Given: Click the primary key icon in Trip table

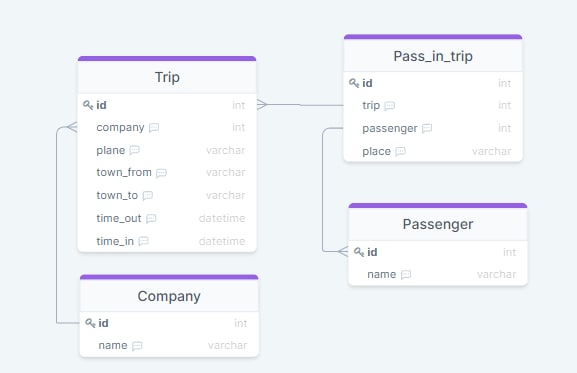Looking at the screenshot, I should pos(88,105).
